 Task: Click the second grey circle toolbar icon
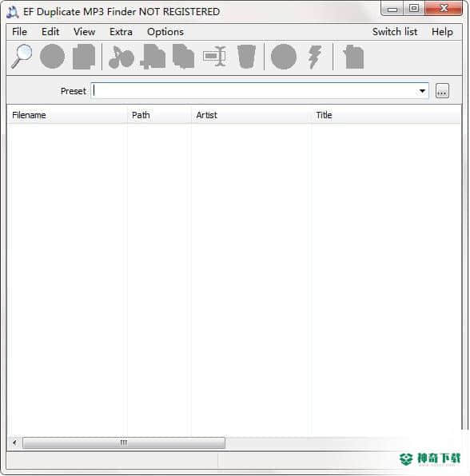pos(284,57)
